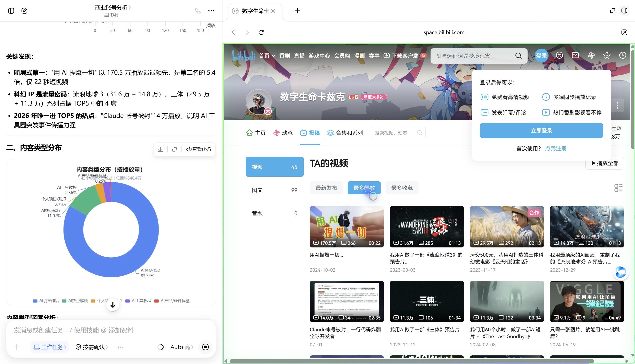Switch to the 动态 profile tab

coord(283,133)
